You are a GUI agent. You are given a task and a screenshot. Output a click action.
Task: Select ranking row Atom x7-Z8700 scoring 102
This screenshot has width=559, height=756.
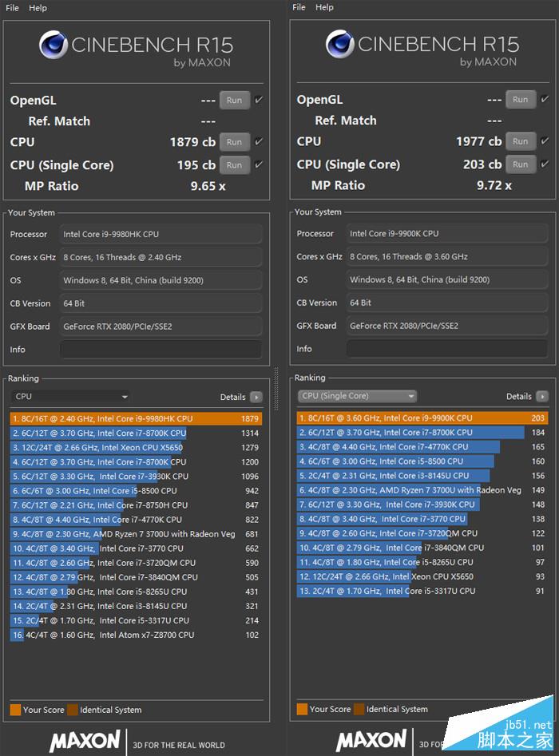(136, 635)
